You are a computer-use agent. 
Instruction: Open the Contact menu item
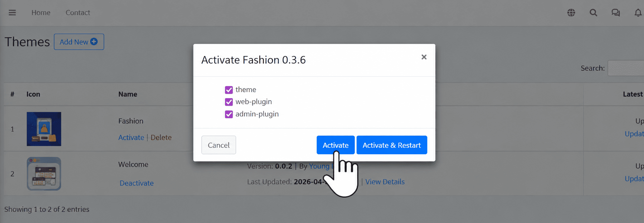[x=78, y=13]
